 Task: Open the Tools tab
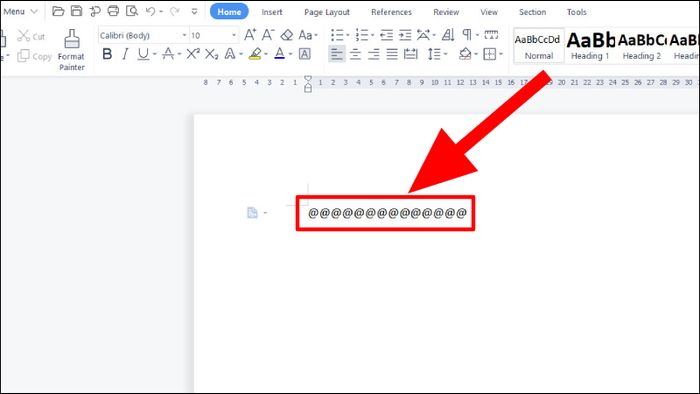click(576, 12)
